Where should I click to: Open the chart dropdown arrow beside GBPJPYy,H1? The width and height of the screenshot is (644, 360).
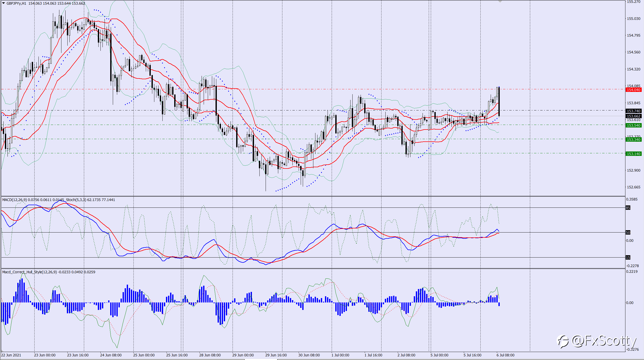pos(3,3)
